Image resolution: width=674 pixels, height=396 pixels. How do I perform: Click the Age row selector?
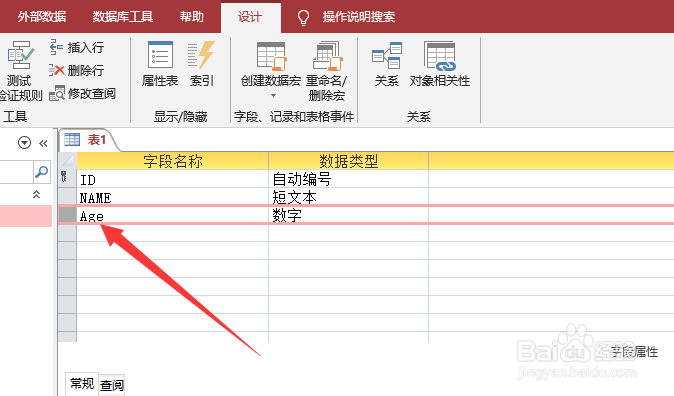pos(67,214)
